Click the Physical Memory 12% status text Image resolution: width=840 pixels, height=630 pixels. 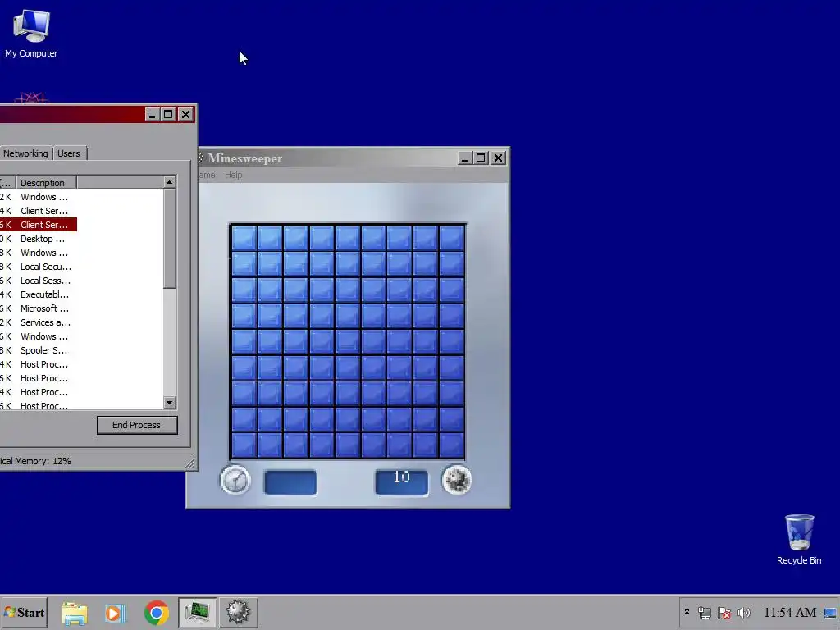coord(35,461)
